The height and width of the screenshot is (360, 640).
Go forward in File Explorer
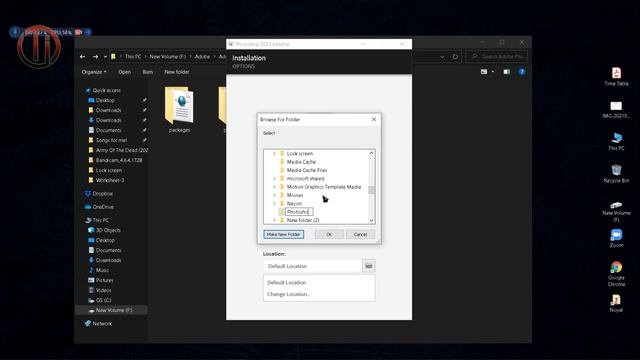tap(95, 57)
